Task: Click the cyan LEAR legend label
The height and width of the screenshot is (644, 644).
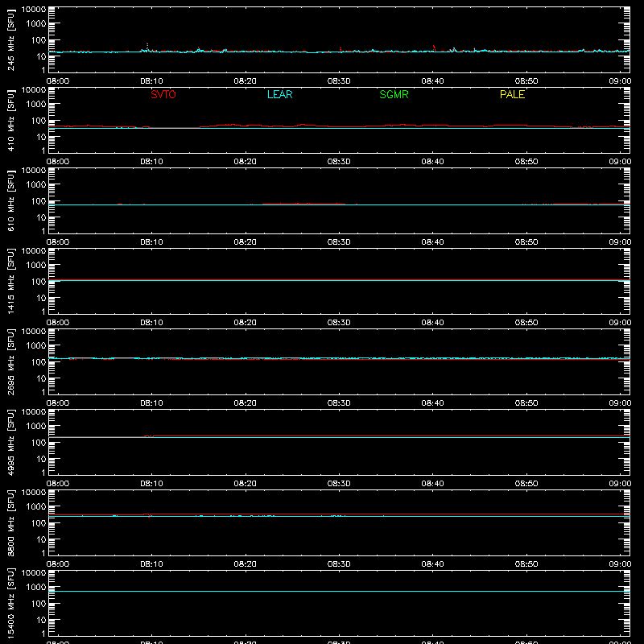Action: (x=279, y=94)
